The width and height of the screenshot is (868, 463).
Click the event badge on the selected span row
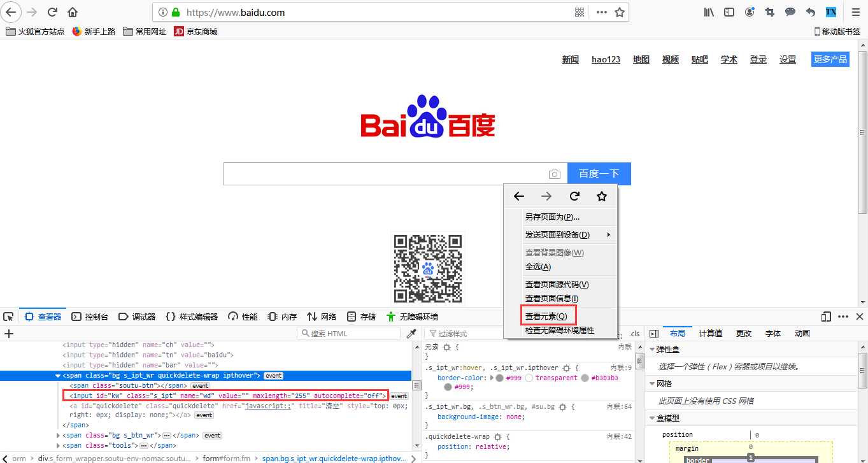273,376
